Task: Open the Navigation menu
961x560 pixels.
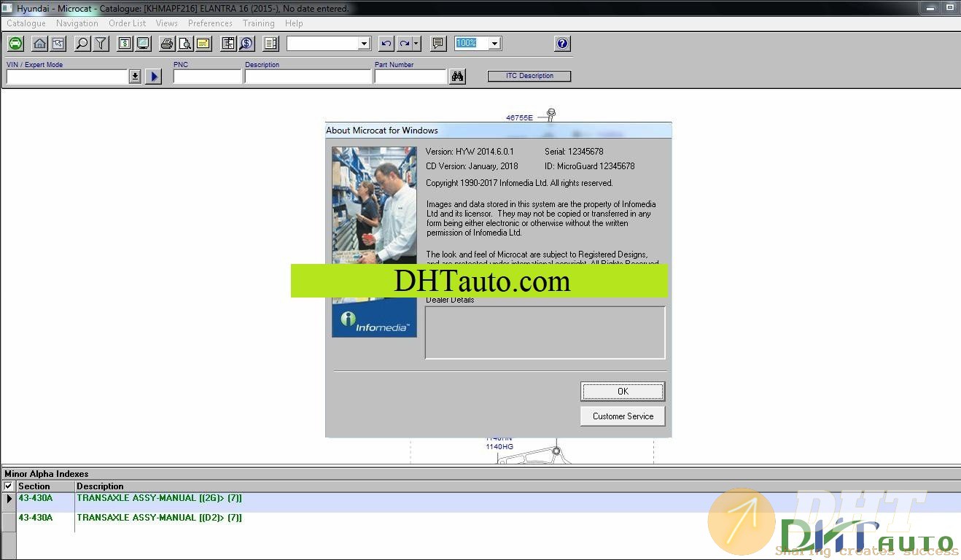Action: tap(77, 23)
